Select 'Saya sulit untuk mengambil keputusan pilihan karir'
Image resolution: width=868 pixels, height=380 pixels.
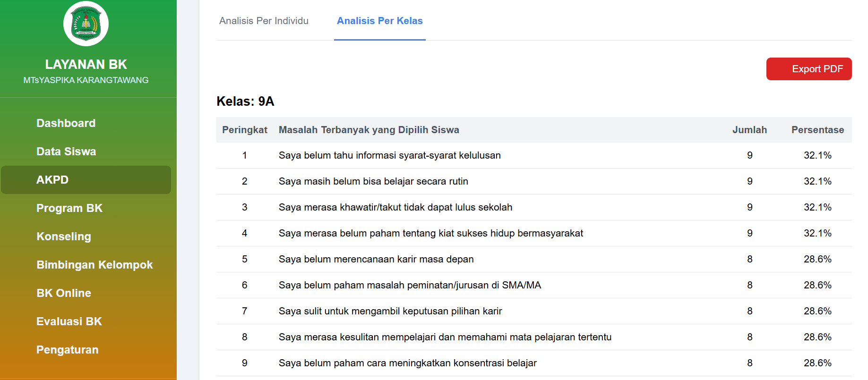click(390, 311)
